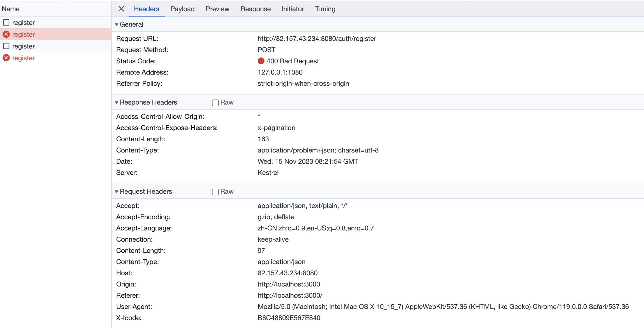Click the Accept header value application/json, text/plain

(x=303, y=206)
